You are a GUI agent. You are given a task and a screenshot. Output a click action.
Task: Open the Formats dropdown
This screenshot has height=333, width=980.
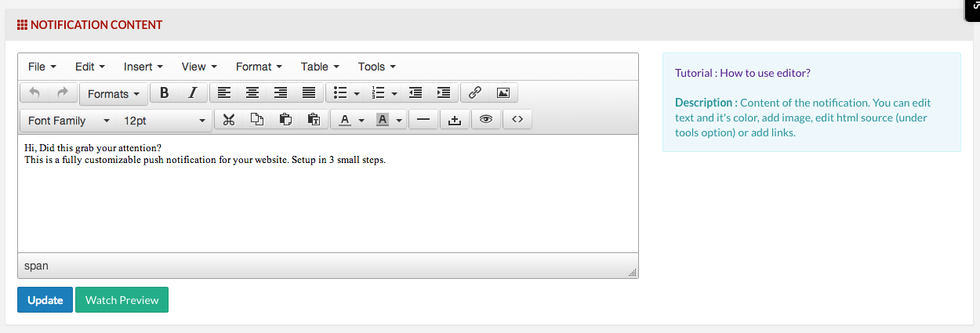click(x=114, y=94)
